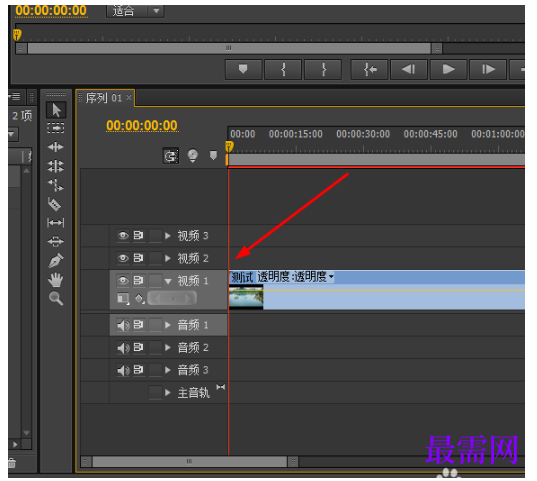Select the Zoom magnifier tool
Image resolution: width=537 pixels, height=481 pixels.
point(56,299)
